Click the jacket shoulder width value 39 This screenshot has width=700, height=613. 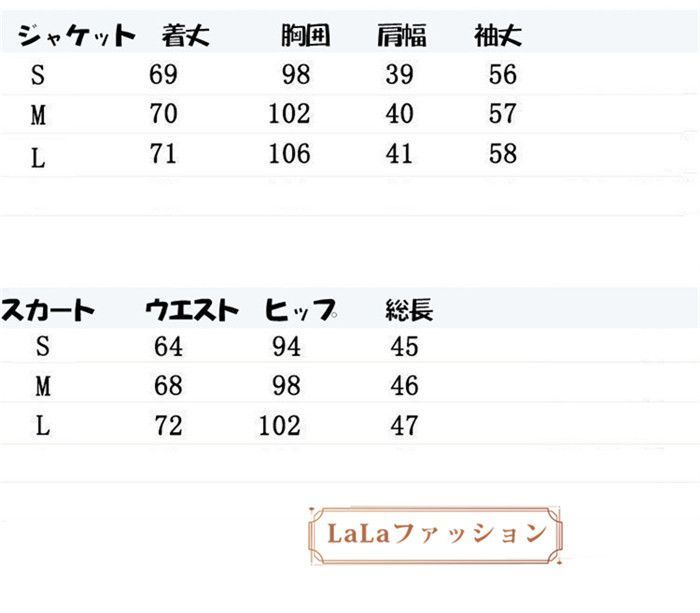(400, 74)
